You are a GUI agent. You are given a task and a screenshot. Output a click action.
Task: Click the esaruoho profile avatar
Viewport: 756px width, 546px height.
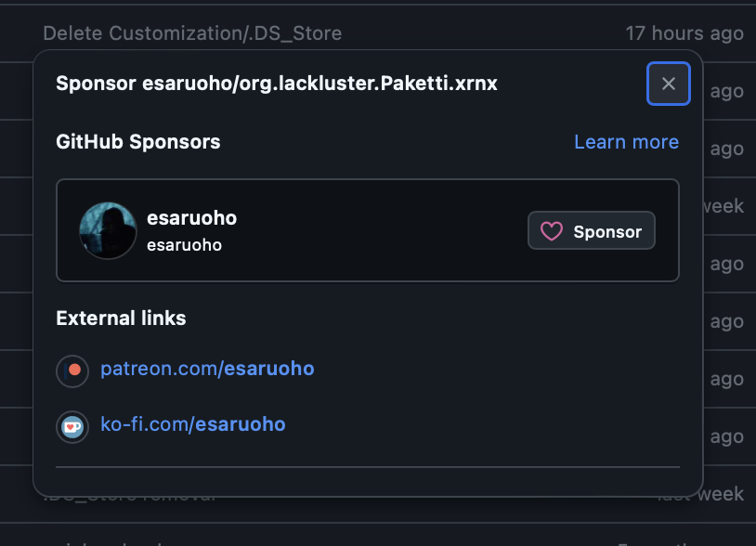coord(108,230)
